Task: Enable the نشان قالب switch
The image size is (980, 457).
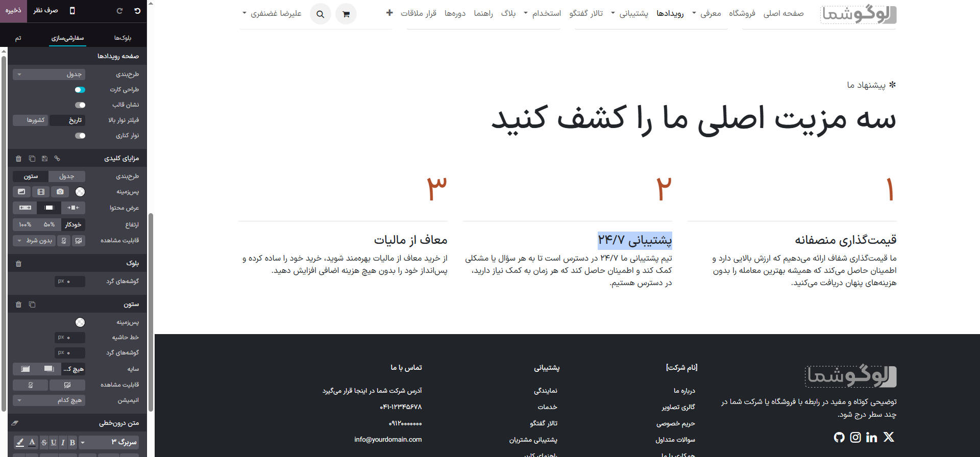Action: tap(80, 105)
